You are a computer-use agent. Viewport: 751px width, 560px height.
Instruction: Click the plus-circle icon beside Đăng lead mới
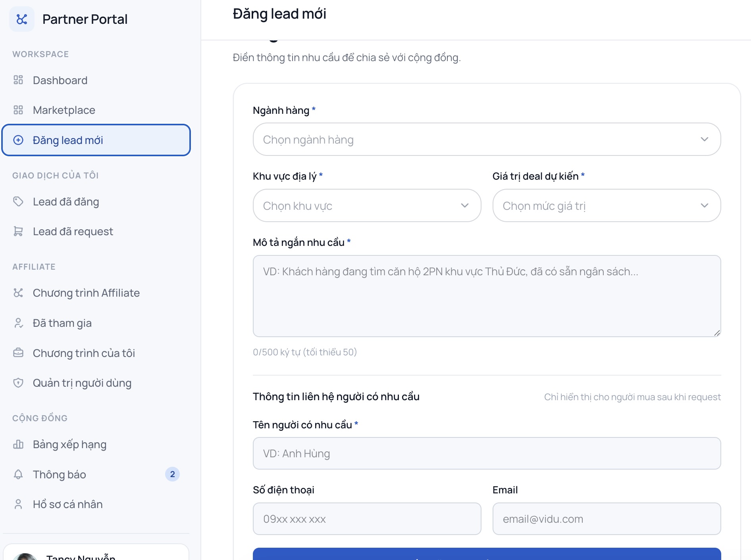18,140
